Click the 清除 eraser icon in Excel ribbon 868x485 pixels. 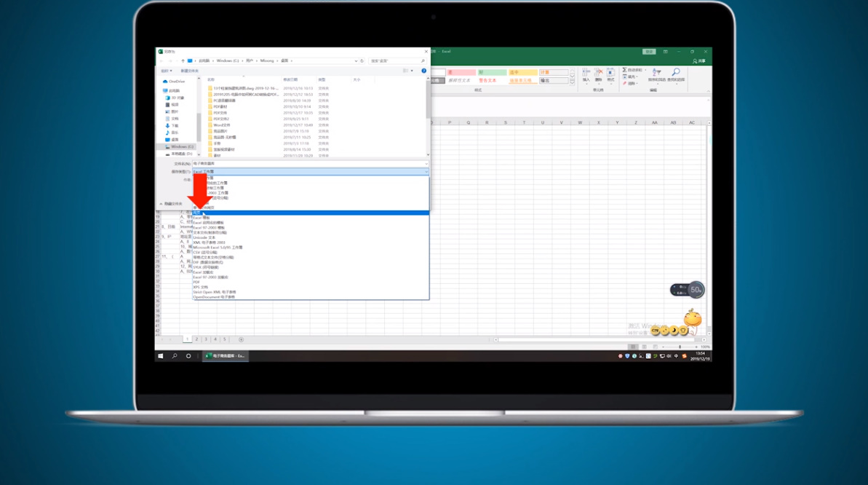pyautogui.click(x=624, y=84)
